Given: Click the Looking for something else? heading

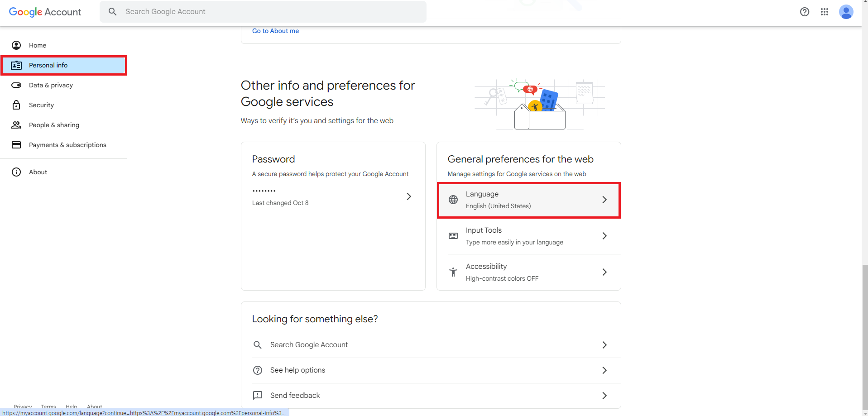Looking at the screenshot, I should pyautogui.click(x=315, y=319).
